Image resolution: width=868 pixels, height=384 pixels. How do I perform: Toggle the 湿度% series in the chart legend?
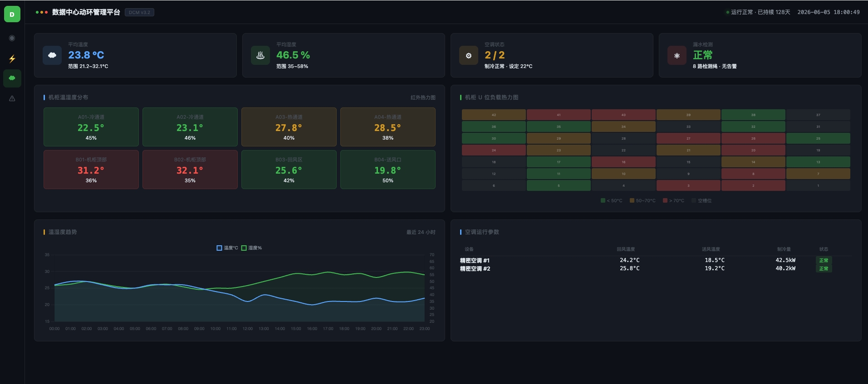point(251,248)
